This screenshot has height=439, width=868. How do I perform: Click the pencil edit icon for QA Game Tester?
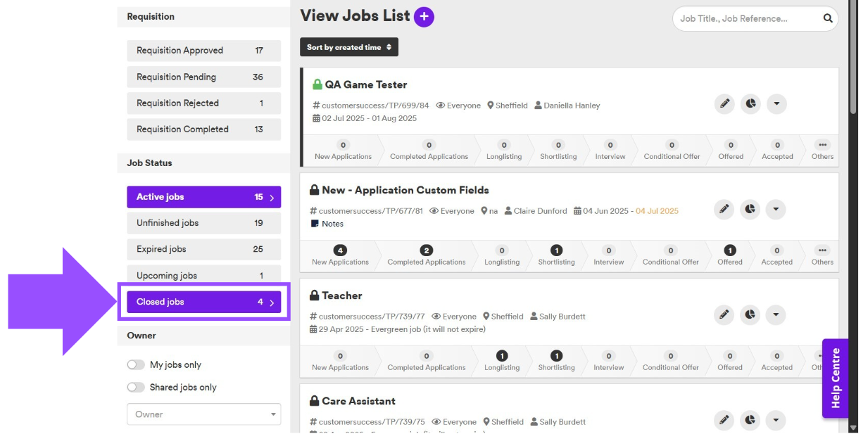[724, 104]
